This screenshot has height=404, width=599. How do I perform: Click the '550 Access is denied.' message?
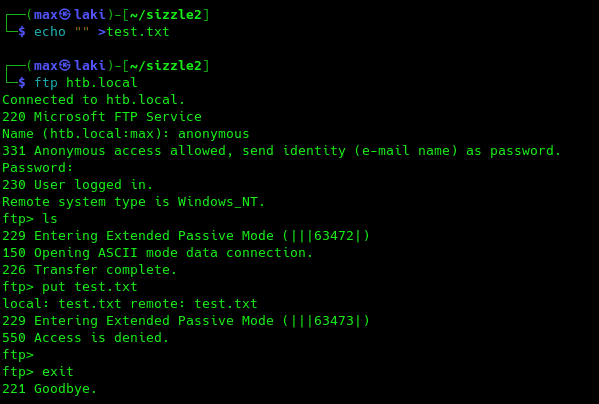[86, 338]
